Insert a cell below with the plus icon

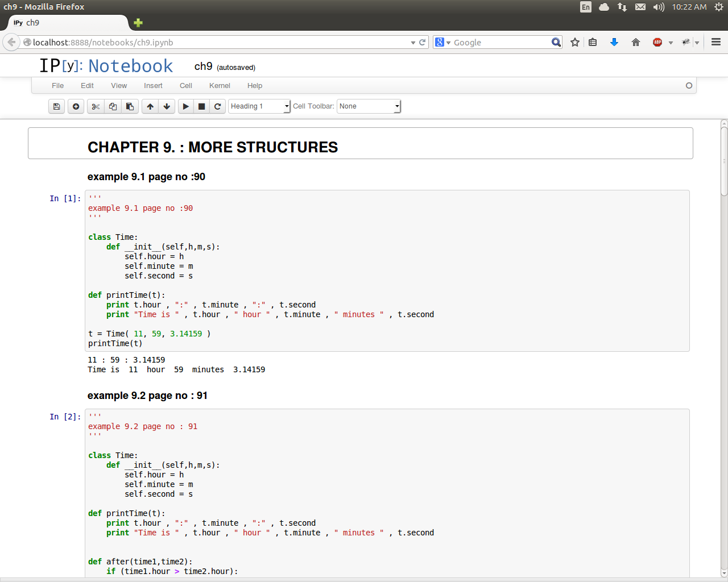coord(76,106)
